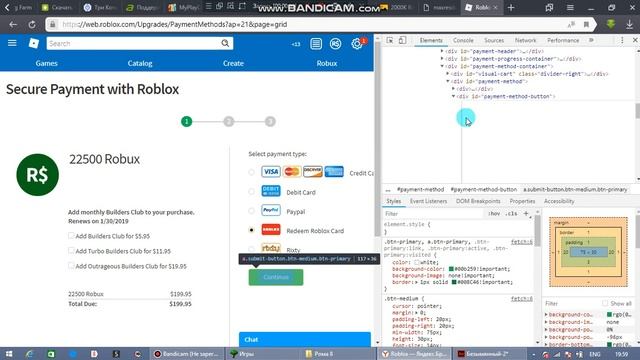Screen dimensions: 640x360
Task: Check Add Outrageous Builders Club for $19.95
Action: tap(71, 266)
